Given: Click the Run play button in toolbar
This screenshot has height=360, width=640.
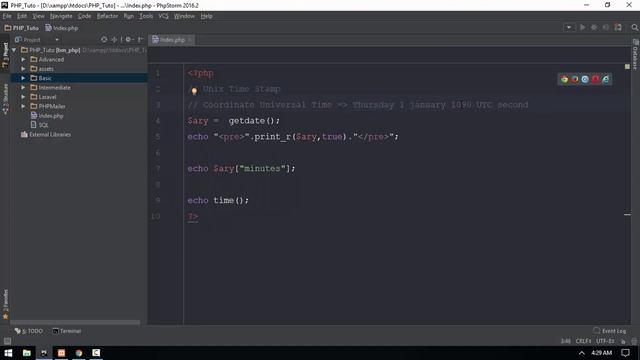Looking at the screenshot, I should (582, 27).
